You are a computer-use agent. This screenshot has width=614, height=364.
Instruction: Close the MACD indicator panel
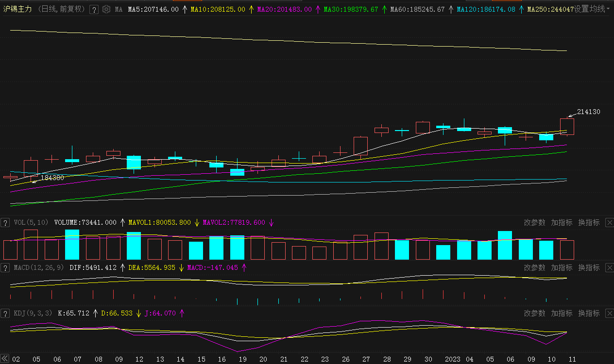[x=609, y=268]
